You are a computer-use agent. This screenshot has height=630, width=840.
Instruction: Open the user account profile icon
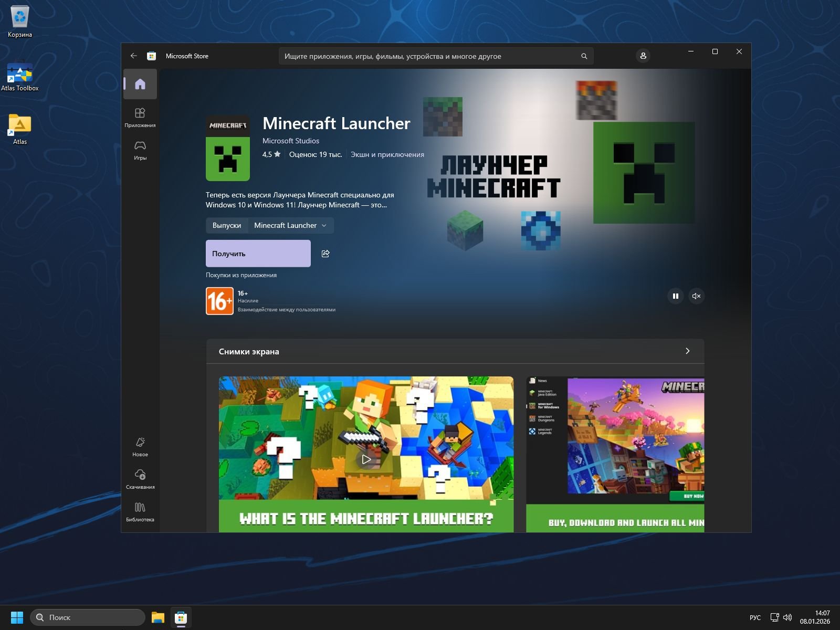pyautogui.click(x=643, y=56)
